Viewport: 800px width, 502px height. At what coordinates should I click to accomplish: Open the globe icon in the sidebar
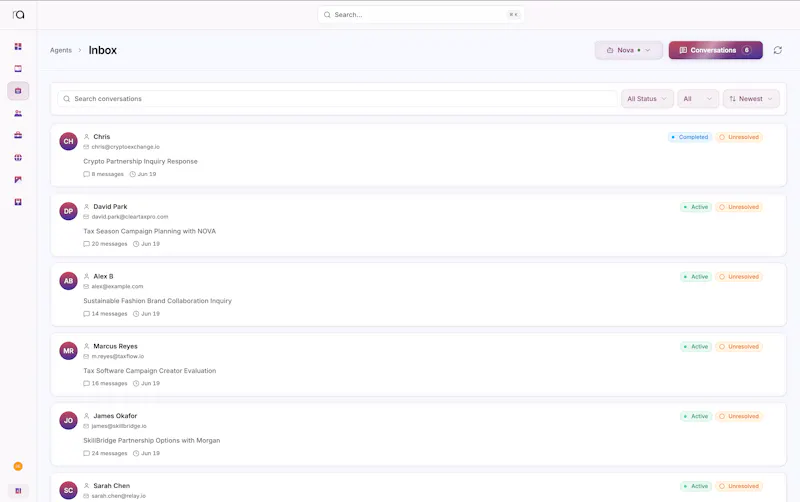[x=18, y=158]
